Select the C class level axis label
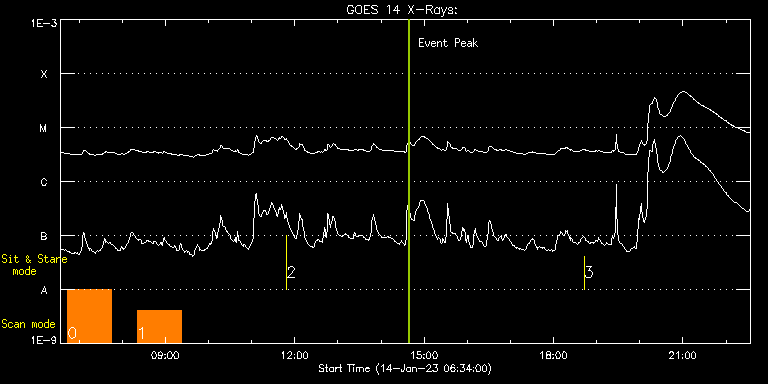Image resolution: width=768 pixels, height=384 pixels. click(x=44, y=183)
